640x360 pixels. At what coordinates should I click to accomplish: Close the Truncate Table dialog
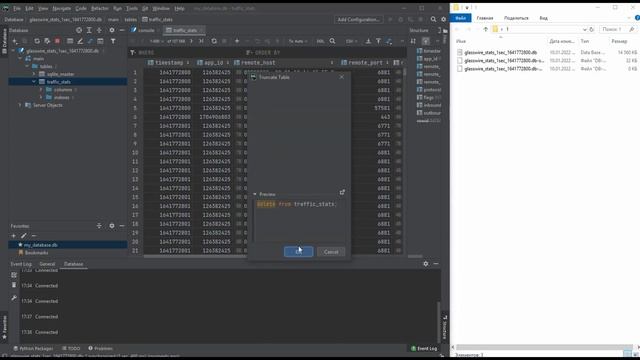(342, 77)
